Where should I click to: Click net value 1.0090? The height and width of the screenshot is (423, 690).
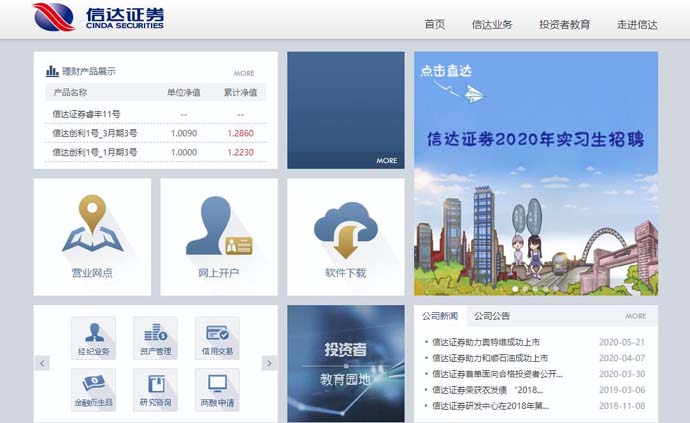point(184,133)
